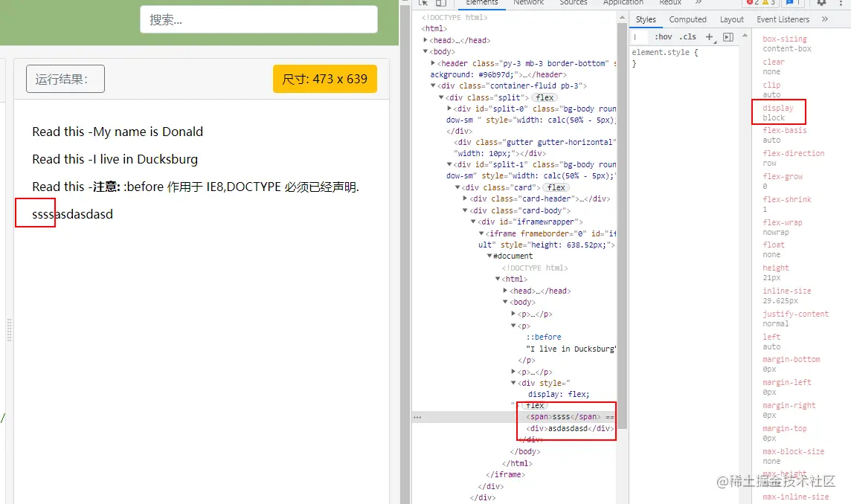Open the DevTools three-dot menu

coord(841,2)
